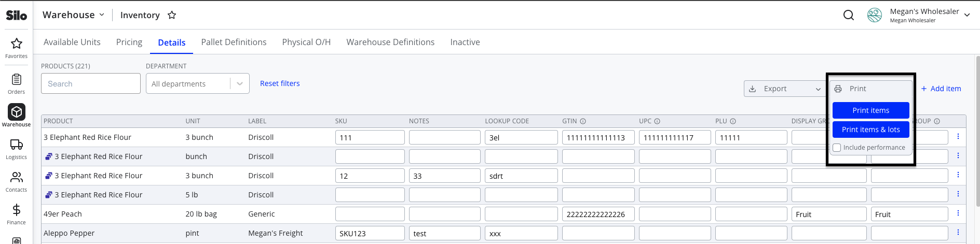The image size is (980, 244).
Task: Switch to Pallet Definitions tab
Action: 234,42
